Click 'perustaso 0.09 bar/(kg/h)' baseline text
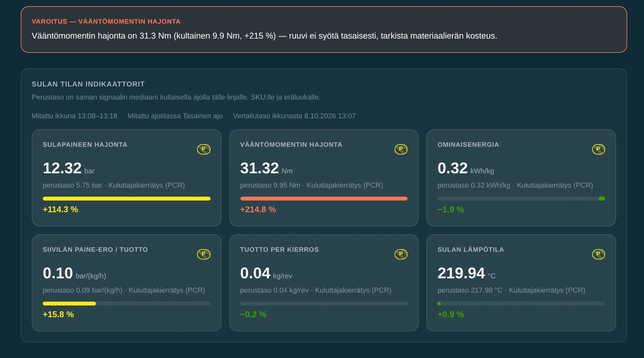 pos(83,290)
